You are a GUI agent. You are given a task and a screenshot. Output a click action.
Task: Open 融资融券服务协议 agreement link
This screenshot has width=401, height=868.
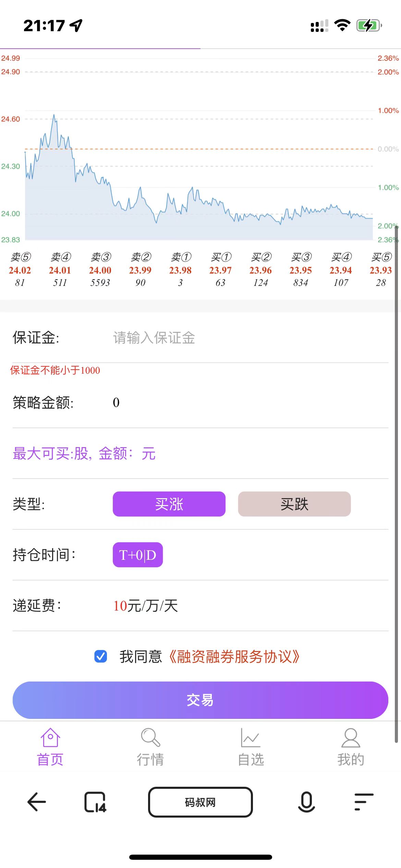[x=234, y=656]
